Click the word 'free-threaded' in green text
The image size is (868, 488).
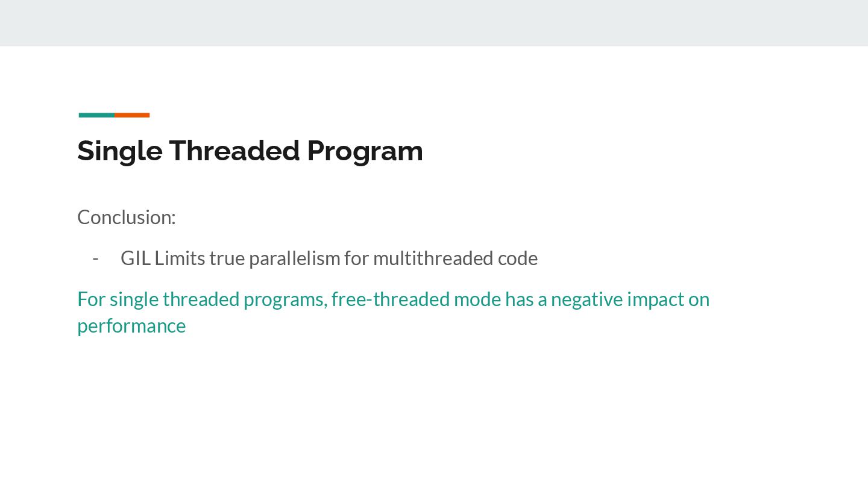pyautogui.click(x=390, y=299)
